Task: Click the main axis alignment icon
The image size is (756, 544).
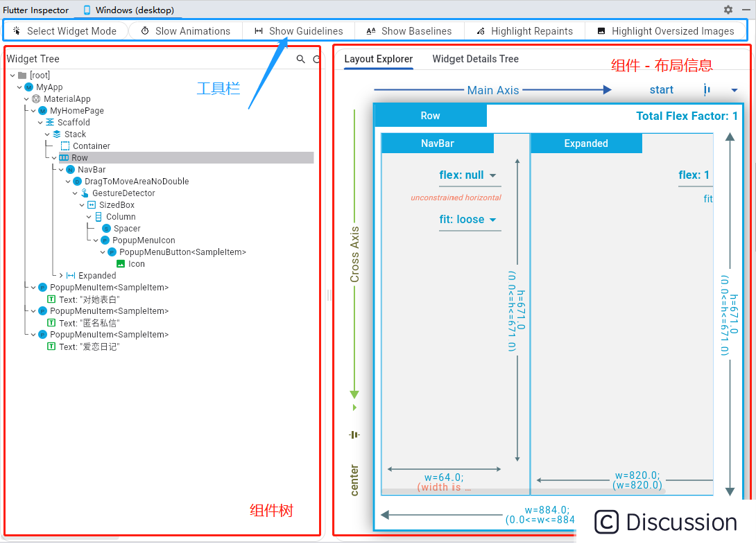Action: point(707,90)
